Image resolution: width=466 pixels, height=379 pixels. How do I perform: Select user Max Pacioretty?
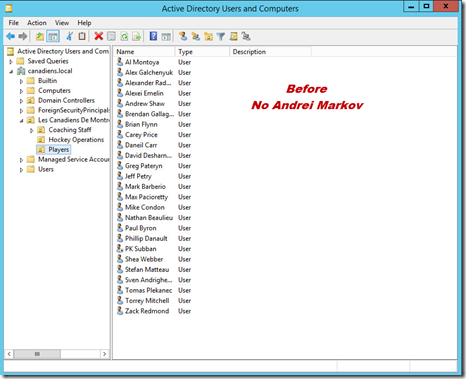tap(146, 197)
